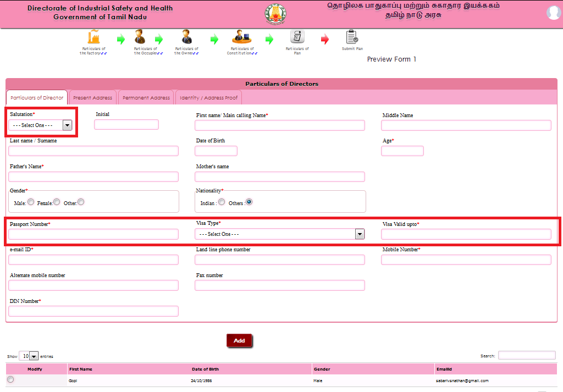Focus the Last name / Surname field
This screenshot has height=392, width=563.
tap(93, 151)
